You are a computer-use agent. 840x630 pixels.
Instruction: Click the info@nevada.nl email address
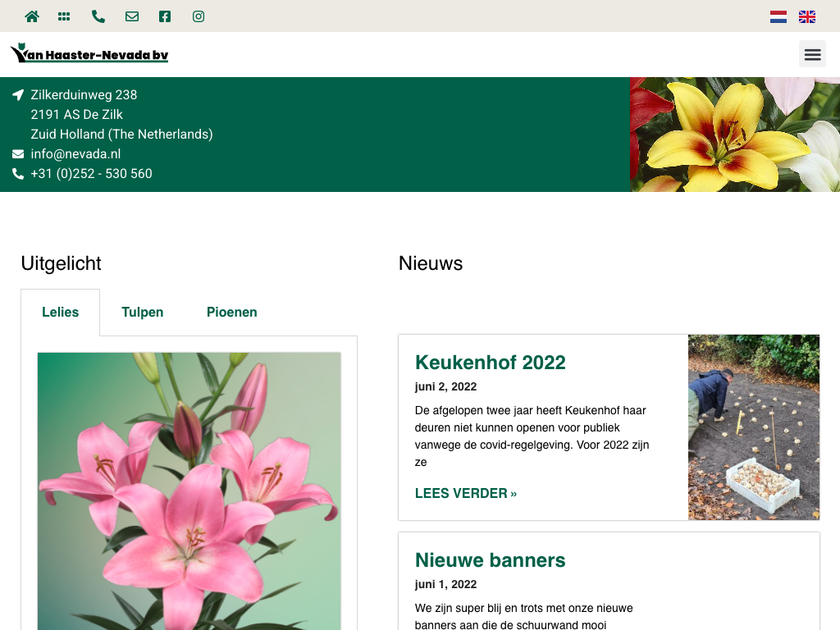[x=75, y=154]
